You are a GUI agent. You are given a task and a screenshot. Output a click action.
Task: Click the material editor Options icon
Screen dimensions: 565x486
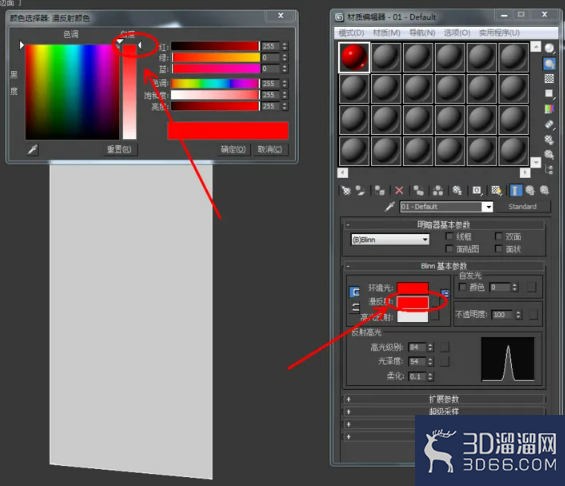tap(549, 139)
